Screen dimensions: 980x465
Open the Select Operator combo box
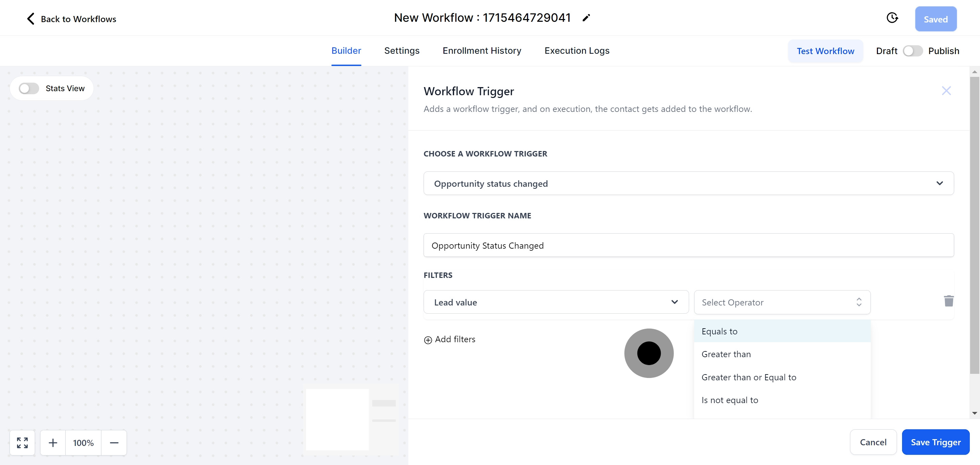pyautogui.click(x=782, y=302)
